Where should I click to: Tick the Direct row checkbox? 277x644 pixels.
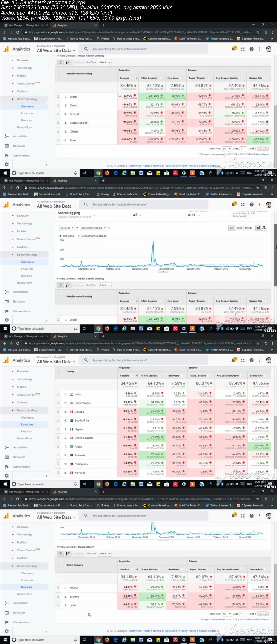[x=58, y=105]
